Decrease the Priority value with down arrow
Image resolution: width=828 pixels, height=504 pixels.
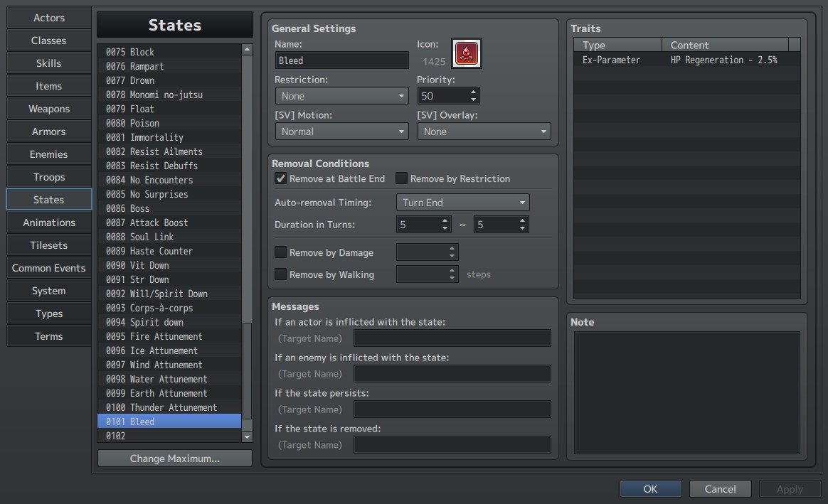473,100
